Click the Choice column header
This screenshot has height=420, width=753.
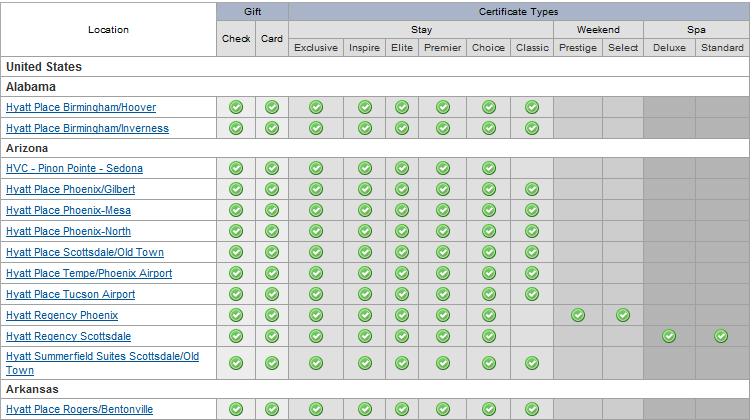click(x=488, y=48)
